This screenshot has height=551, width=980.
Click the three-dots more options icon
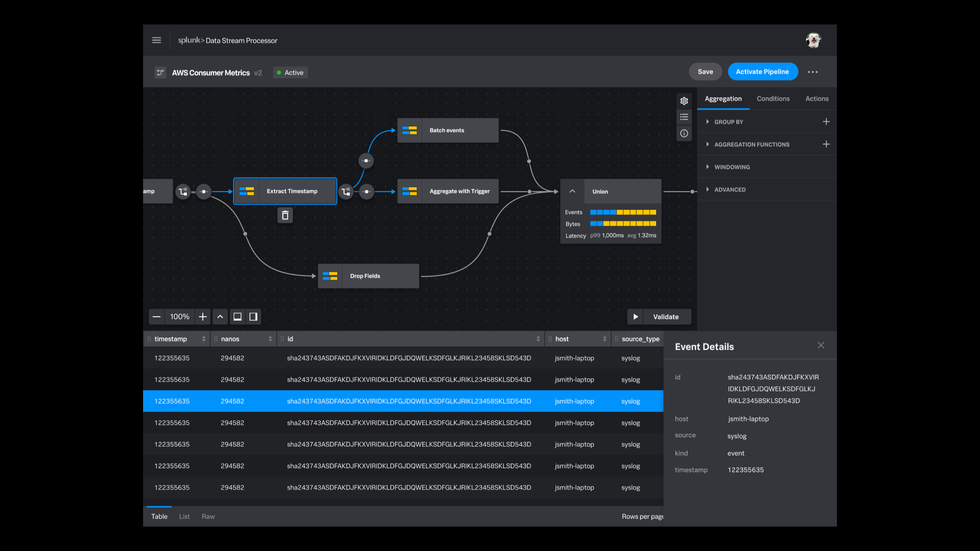point(813,72)
